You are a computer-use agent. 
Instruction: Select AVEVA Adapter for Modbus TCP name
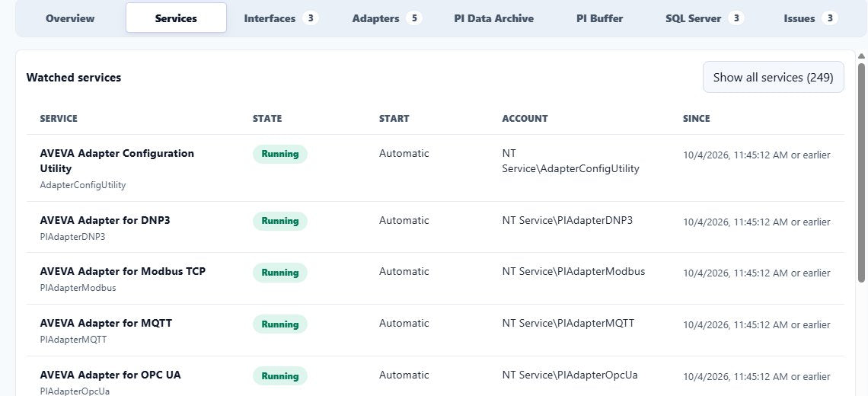point(123,271)
